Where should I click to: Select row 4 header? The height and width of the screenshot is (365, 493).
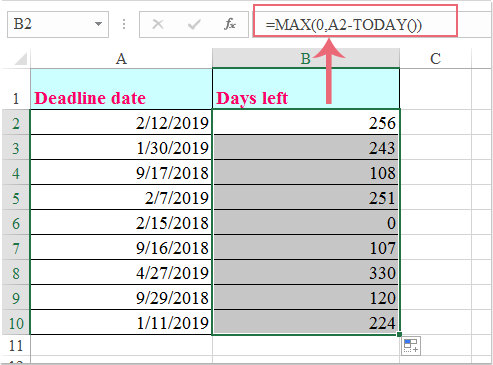pyautogui.click(x=16, y=172)
